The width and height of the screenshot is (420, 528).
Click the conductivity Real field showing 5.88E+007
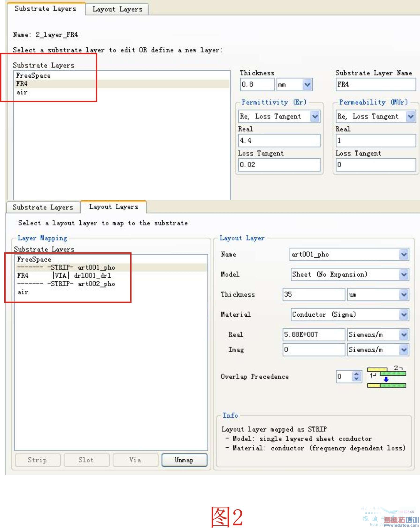pyautogui.click(x=314, y=335)
